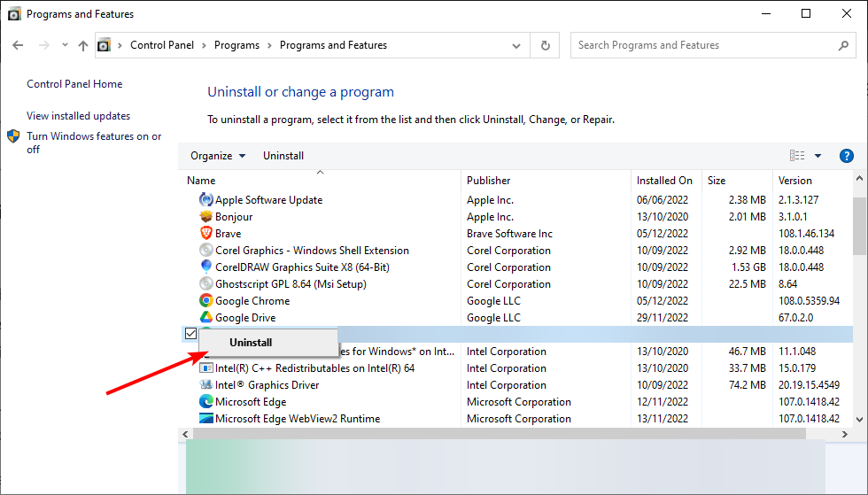Expand the address bar history dropdown

[x=515, y=45]
